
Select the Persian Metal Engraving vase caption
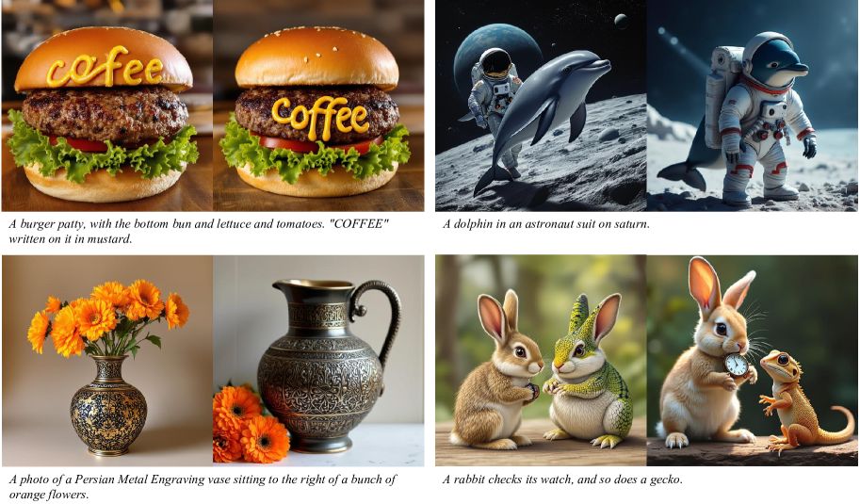203,486
